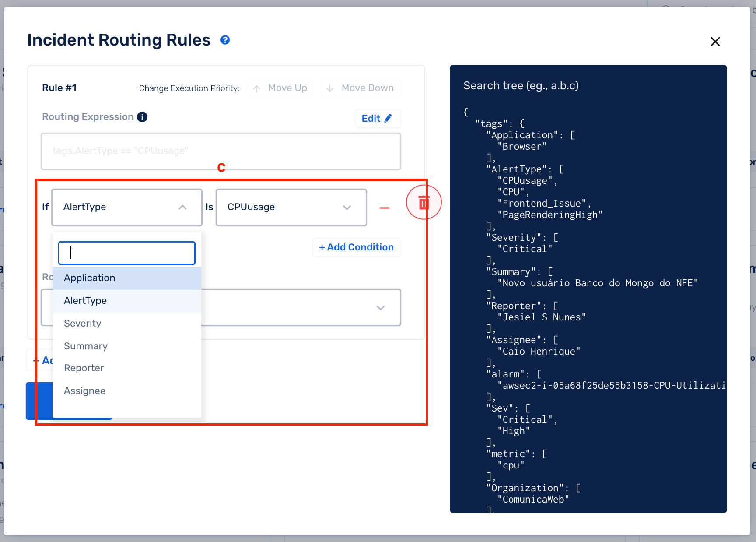
Task: Click "PageRenderingHigh" in JSON tree
Action: coord(550,215)
